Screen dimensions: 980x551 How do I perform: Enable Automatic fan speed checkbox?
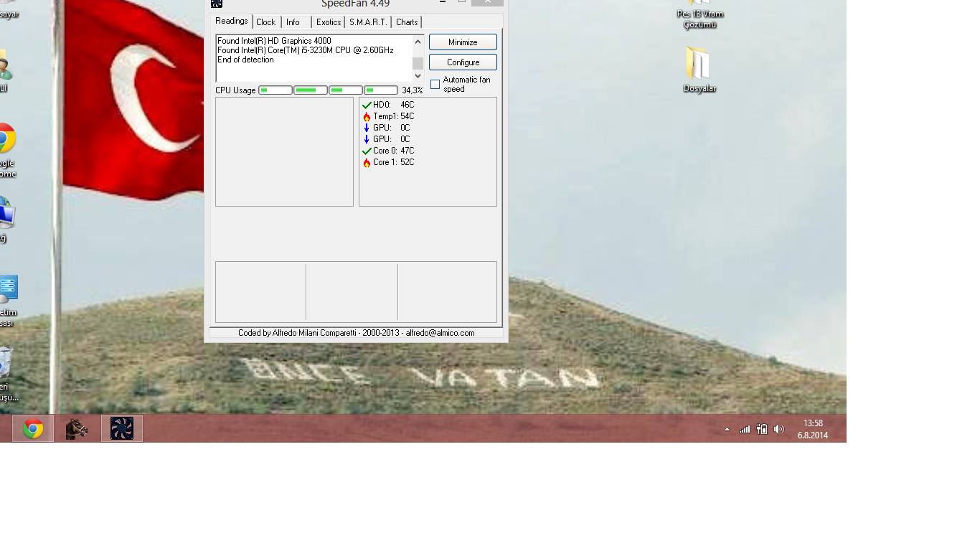pyautogui.click(x=435, y=85)
